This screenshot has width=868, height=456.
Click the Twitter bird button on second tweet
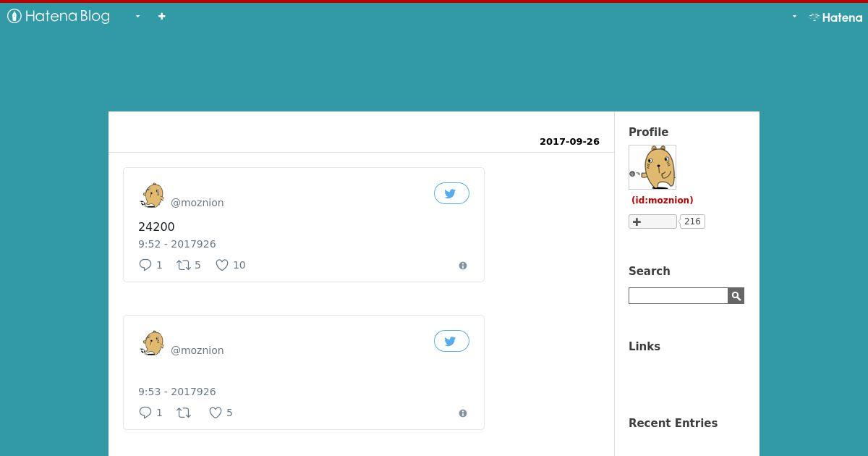click(451, 341)
